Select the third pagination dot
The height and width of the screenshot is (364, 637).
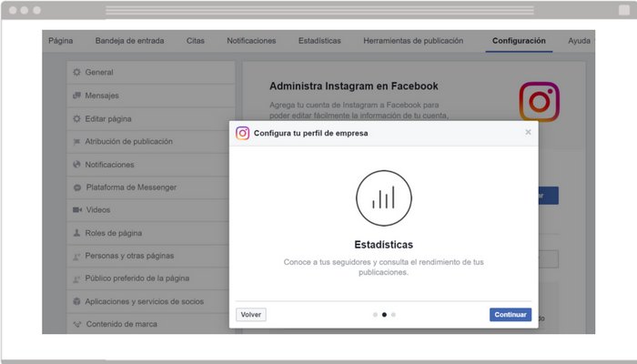click(393, 315)
